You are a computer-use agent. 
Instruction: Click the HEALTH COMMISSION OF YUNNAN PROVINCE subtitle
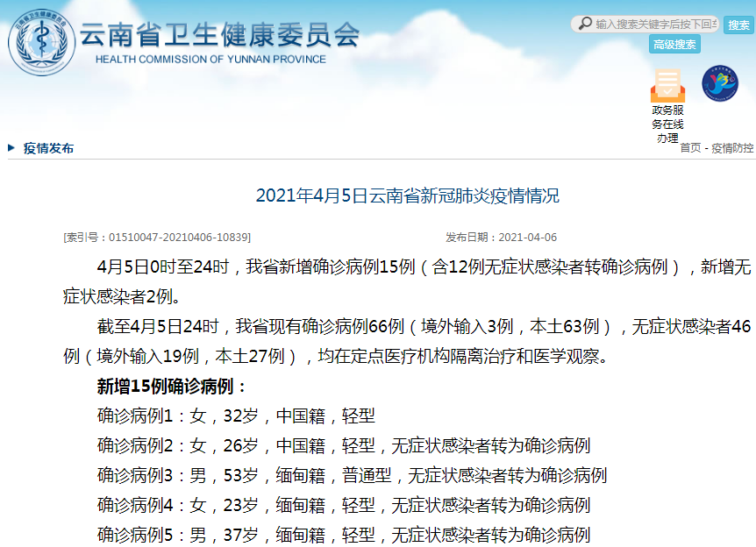210,60
